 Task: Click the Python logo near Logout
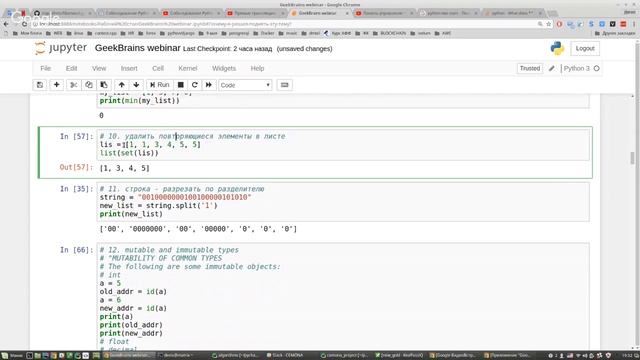pos(557,48)
